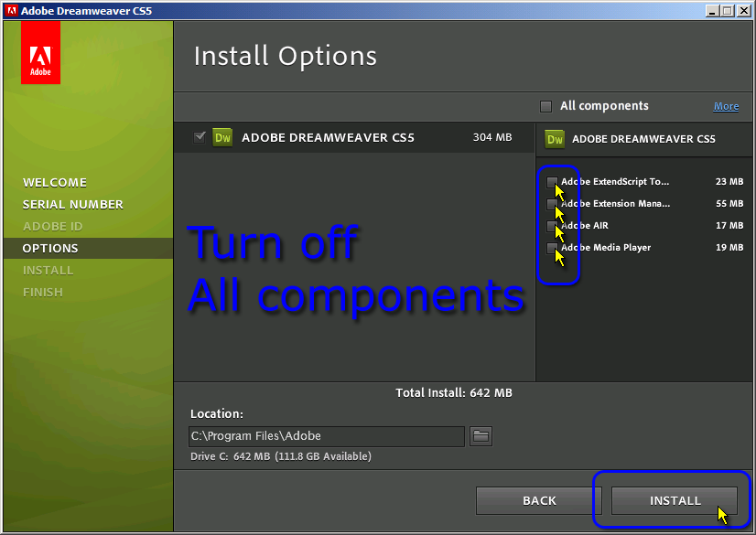This screenshot has width=756, height=535.
Task: Click the 'All components' label text
Action: click(604, 106)
